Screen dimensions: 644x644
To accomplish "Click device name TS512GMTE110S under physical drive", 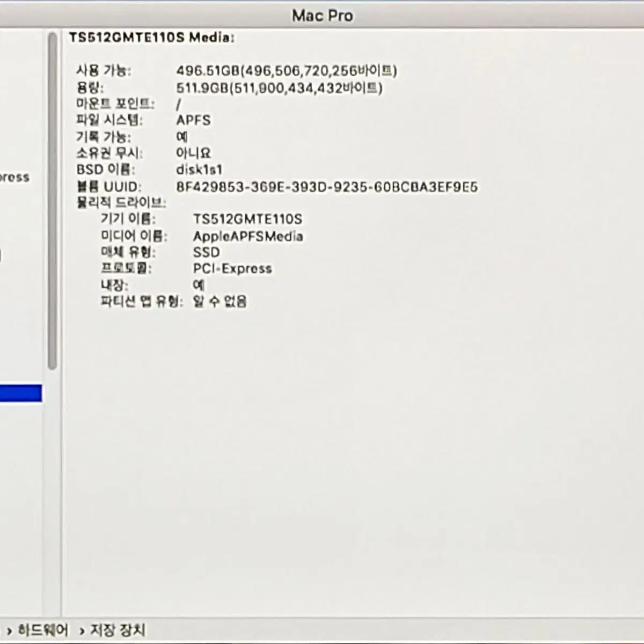I will [247, 219].
